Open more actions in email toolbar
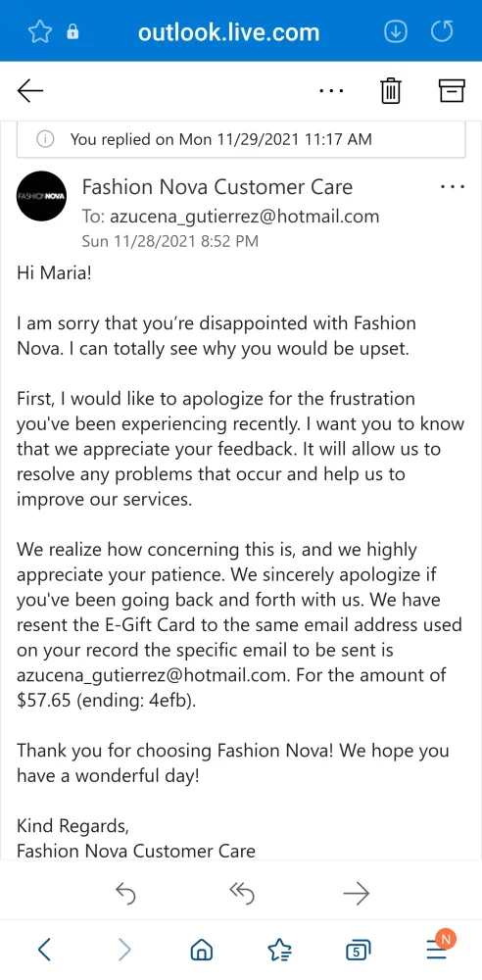 [x=331, y=91]
